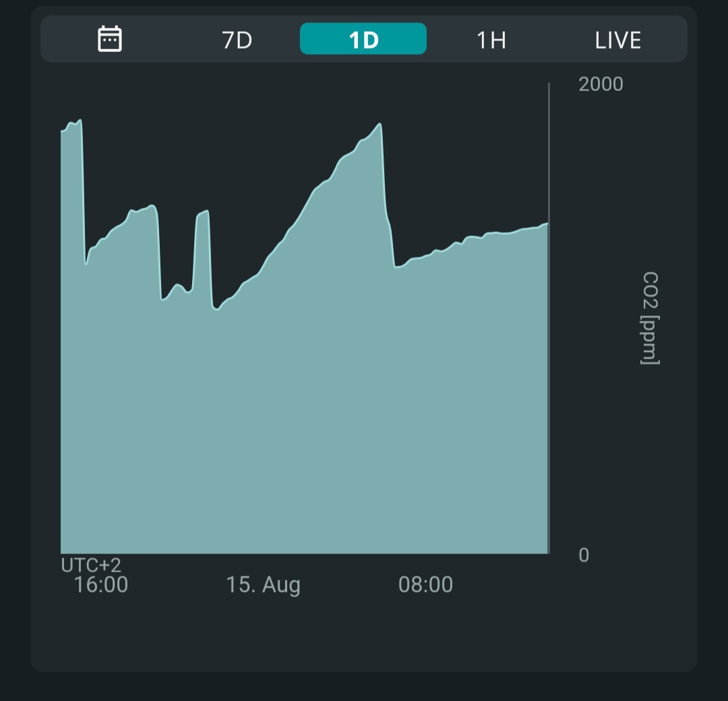Tap the lowest dip right after the narrow spike
This screenshot has height=701, width=728.
216,309
